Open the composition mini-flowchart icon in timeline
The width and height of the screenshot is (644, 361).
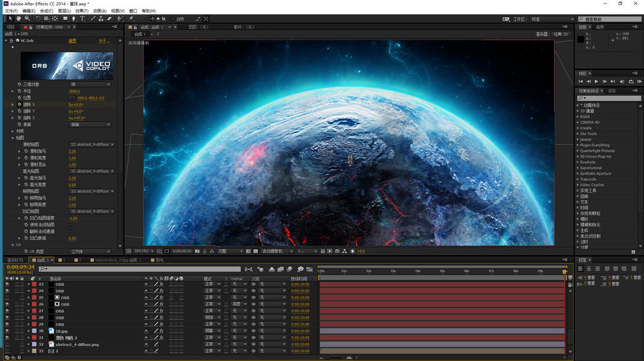(x=249, y=270)
